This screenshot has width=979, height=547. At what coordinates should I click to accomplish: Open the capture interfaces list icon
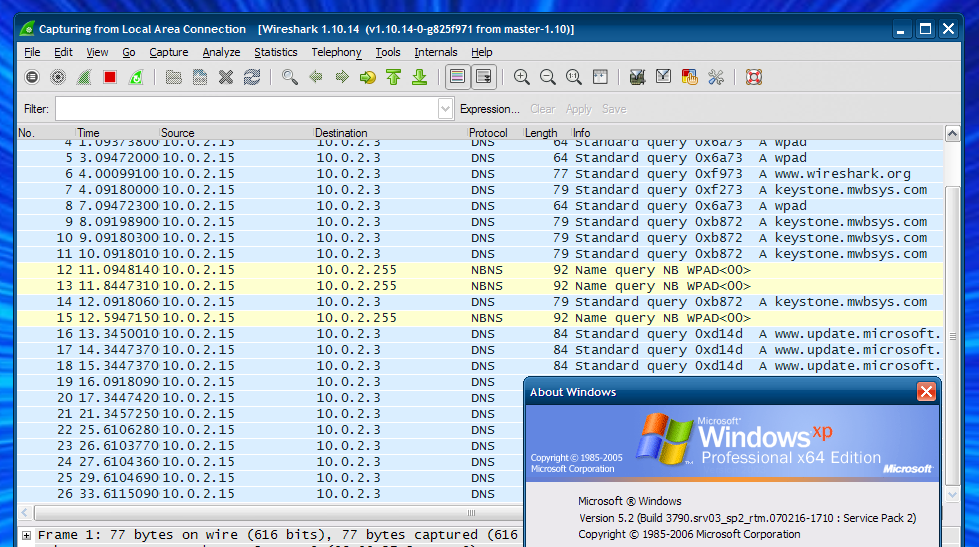click(x=32, y=77)
